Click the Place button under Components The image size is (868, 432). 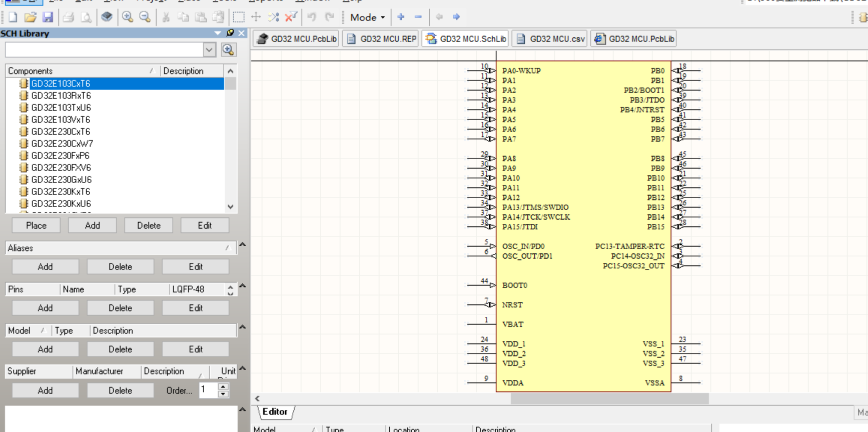point(36,225)
